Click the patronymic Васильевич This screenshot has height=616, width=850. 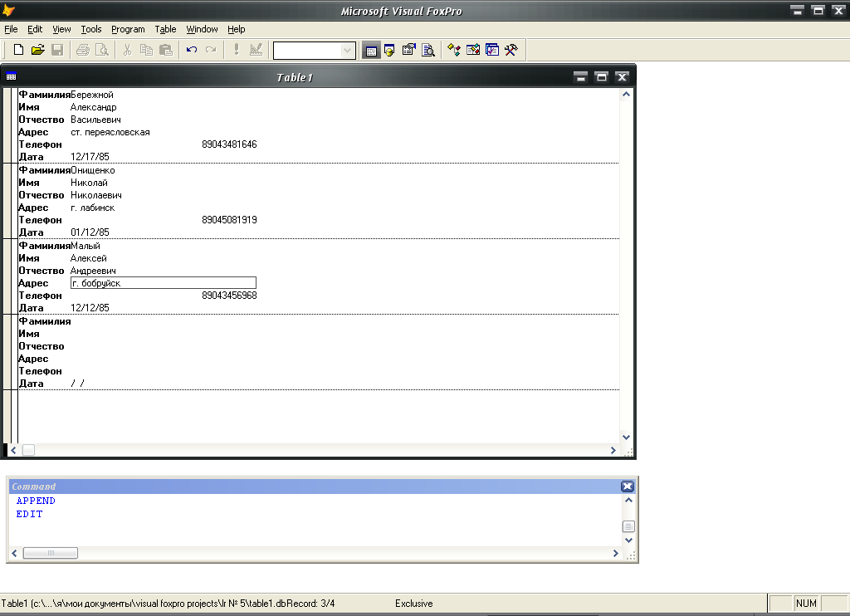point(95,120)
